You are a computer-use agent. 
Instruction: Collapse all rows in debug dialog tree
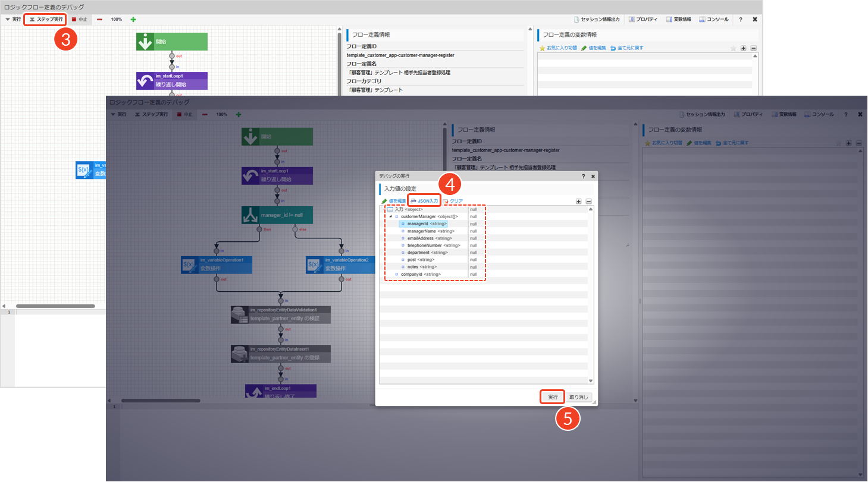pos(588,201)
